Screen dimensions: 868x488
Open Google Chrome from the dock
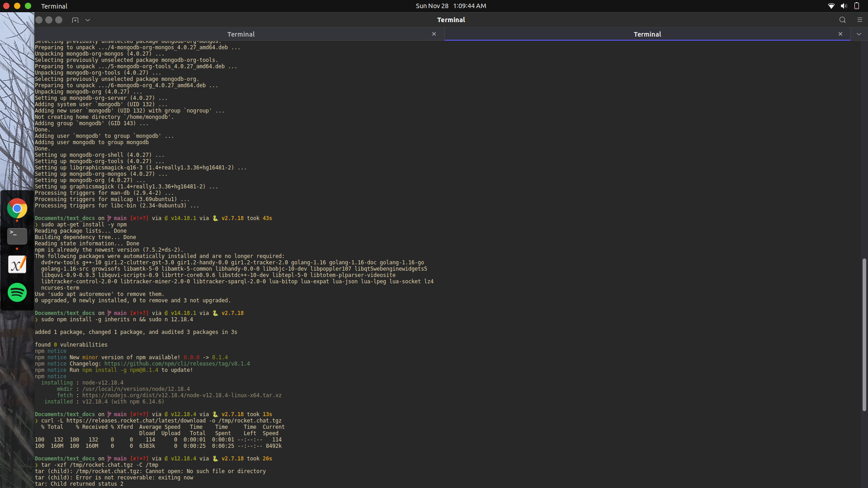[x=17, y=208]
